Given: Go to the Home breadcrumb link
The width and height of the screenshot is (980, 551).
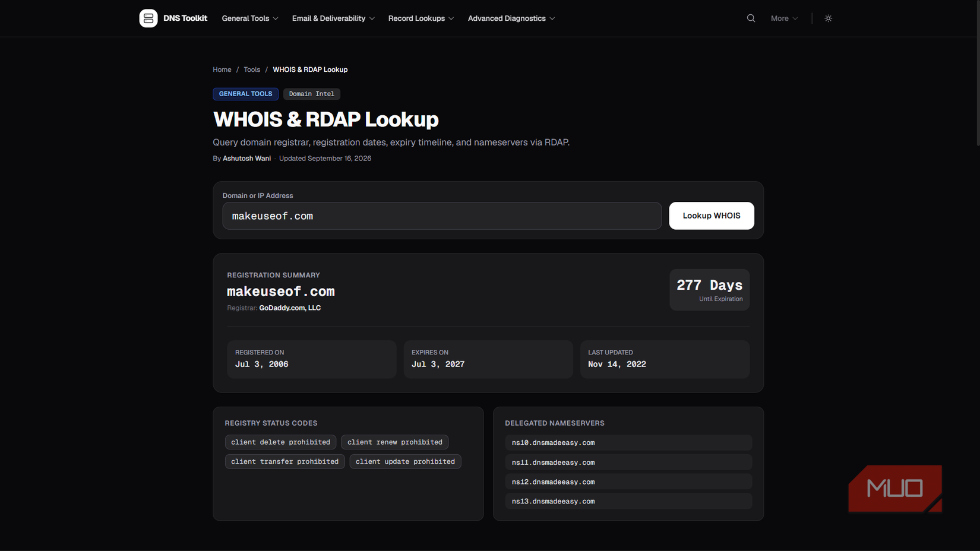Looking at the screenshot, I should [222, 69].
